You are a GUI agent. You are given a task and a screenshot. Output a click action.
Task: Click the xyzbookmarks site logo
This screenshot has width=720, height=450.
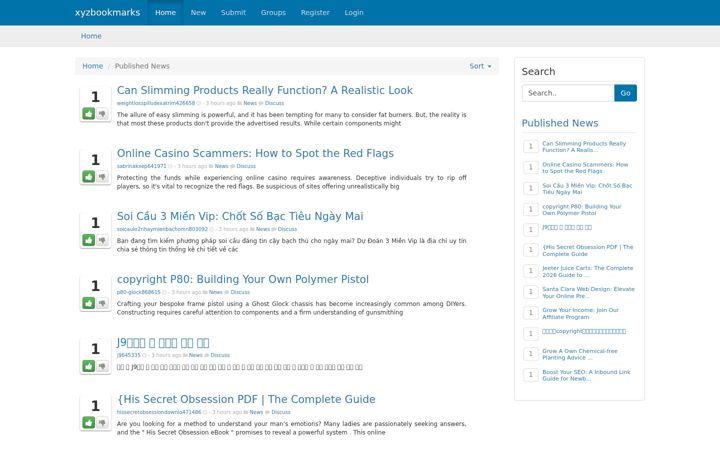tap(107, 12)
